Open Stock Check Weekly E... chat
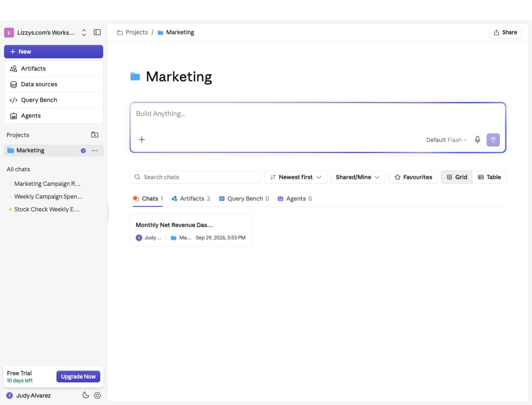This screenshot has width=532, height=405. click(x=47, y=209)
